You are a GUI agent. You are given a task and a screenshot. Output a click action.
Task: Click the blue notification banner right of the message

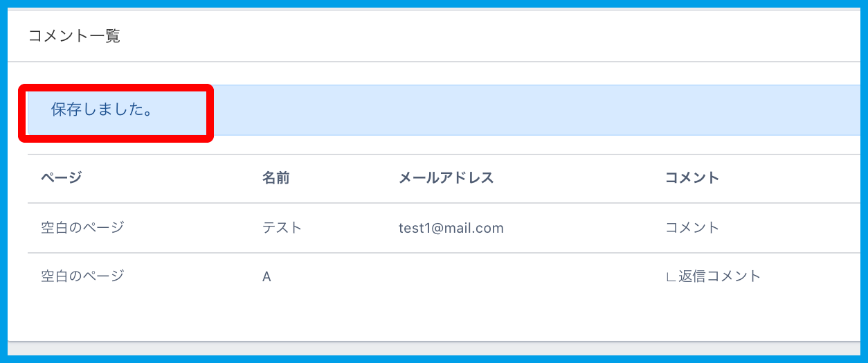tap(526, 110)
